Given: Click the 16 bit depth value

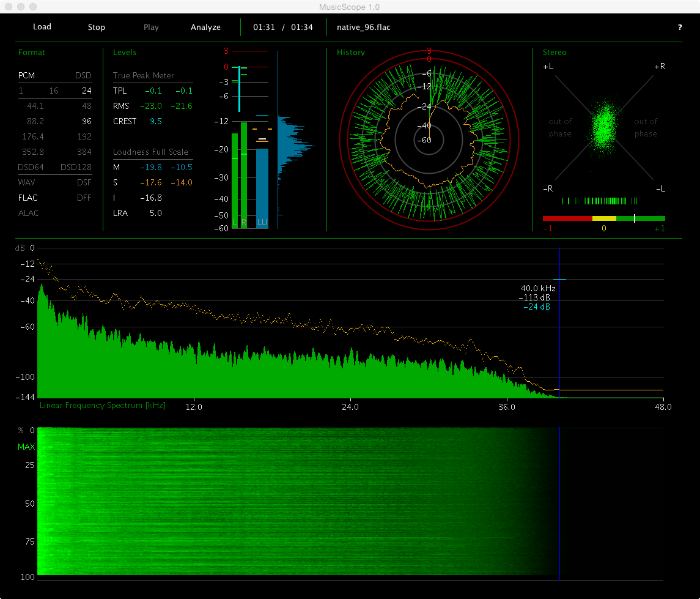Looking at the screenshot, I should 54,91.
